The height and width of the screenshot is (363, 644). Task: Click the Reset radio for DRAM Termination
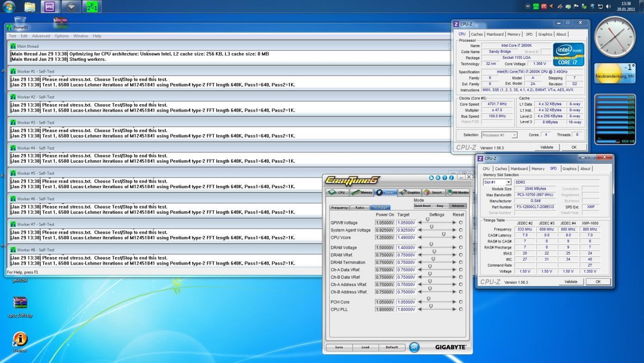point(461,262)
